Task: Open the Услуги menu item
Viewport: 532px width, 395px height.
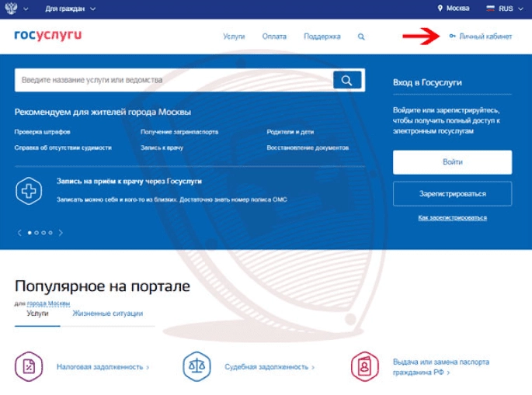Action: click(234, 36)
